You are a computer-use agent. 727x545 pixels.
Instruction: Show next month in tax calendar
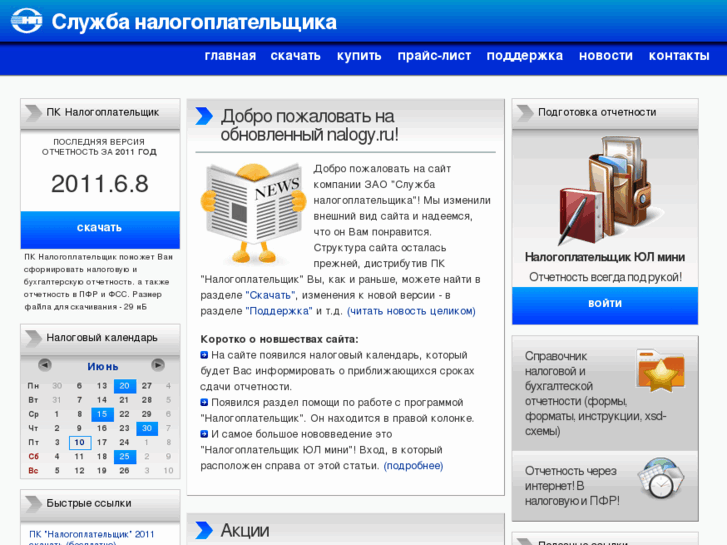pos(158,365)
